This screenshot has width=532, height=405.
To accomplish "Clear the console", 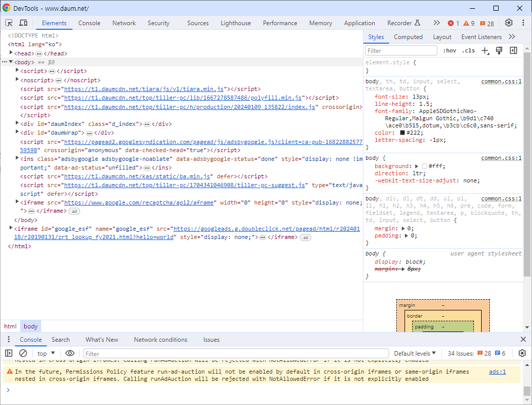I will pos(23,353).
